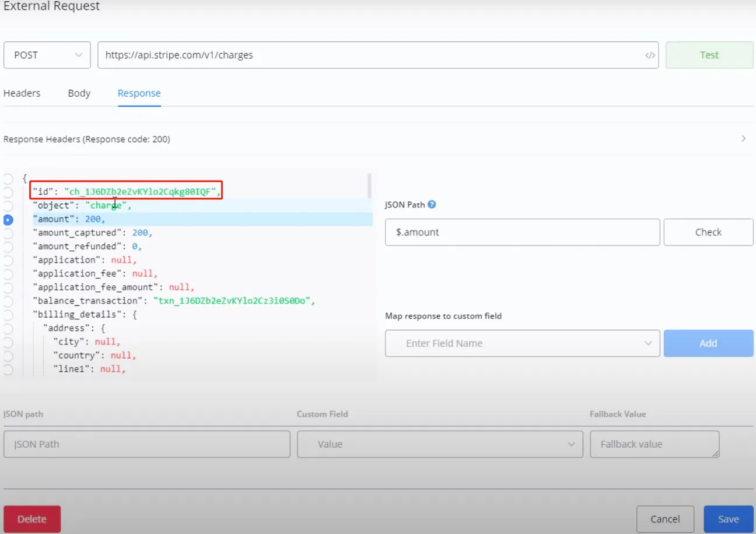This screenshot has width=756, height=534.
Task: Click the $.amount JSON Path input
Action: pos(523,232)
